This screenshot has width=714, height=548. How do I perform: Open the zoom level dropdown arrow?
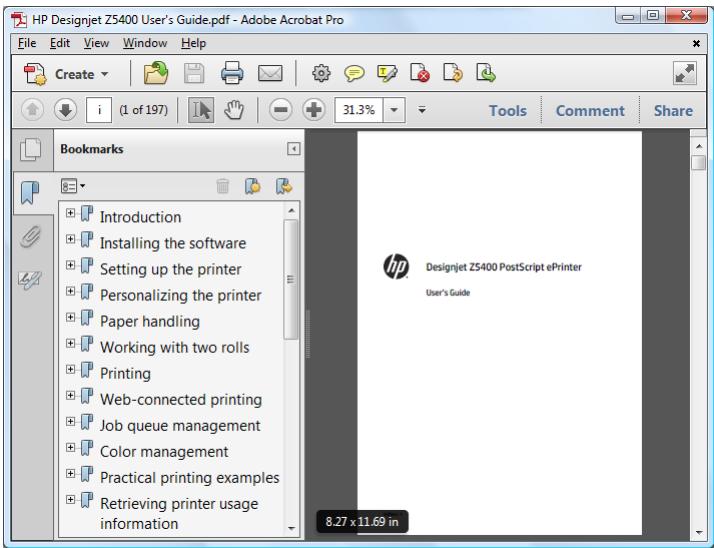point(394,110)
